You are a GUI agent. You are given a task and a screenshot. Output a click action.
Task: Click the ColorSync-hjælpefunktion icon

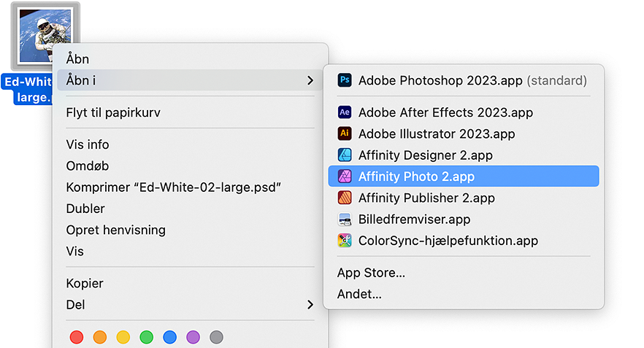click(345, 240)
